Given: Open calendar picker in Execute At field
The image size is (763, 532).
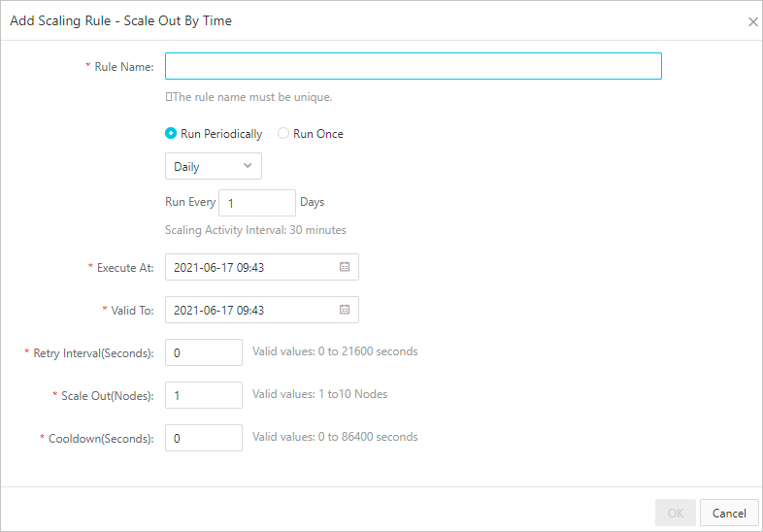Looking at the screenshot, I should click(345, 267).
